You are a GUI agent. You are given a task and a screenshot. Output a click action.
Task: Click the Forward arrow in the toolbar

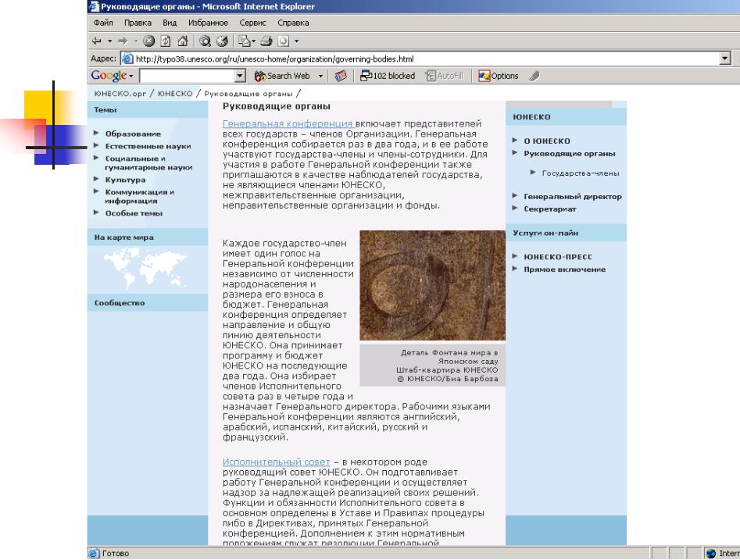[122, 41]
